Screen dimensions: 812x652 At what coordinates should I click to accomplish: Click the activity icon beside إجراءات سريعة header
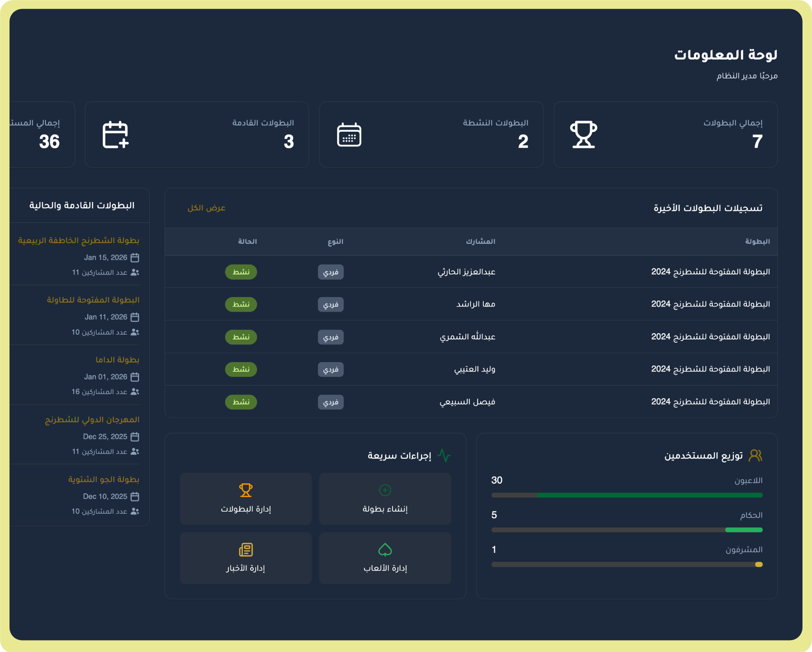(x=444, y=455)
